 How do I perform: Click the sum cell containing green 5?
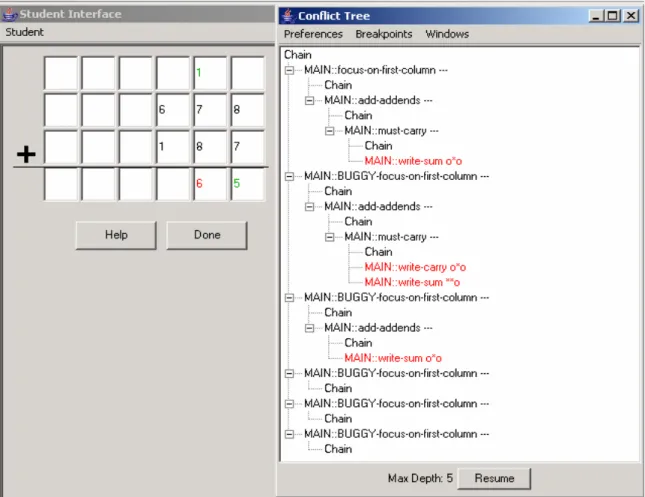[248, 184]
